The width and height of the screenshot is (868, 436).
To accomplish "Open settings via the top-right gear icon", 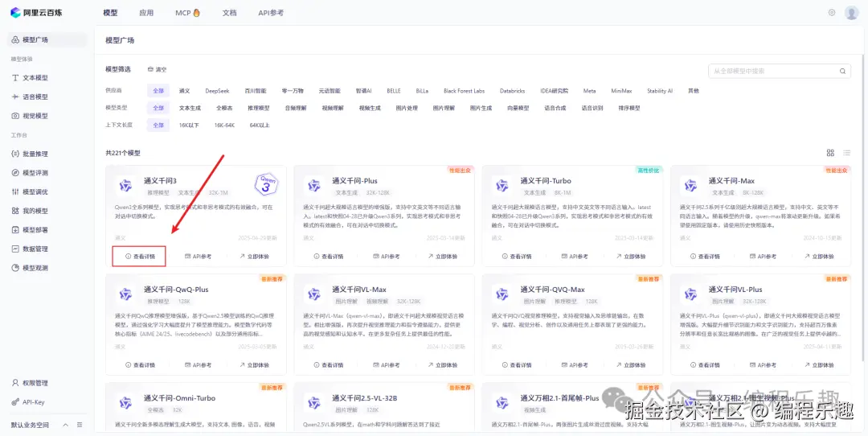I will (x=832, y=12).
